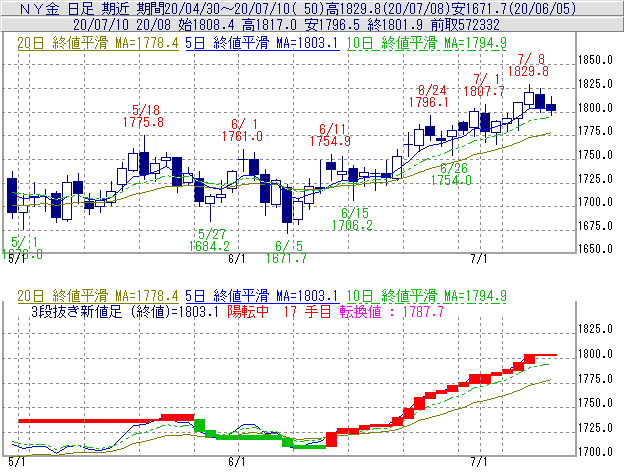Screen dimensions: 624x474
Task: Click the 7/1 1807.7 peak label
Action: click(x=484, y=85)
